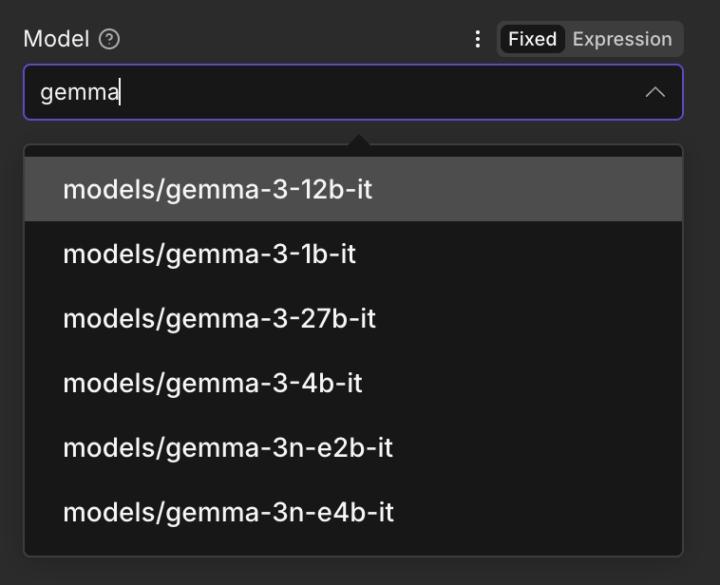This screenshot has width=720, height=585.
Task: Open the three-dot parameter options menu
Action: [478, 39]
